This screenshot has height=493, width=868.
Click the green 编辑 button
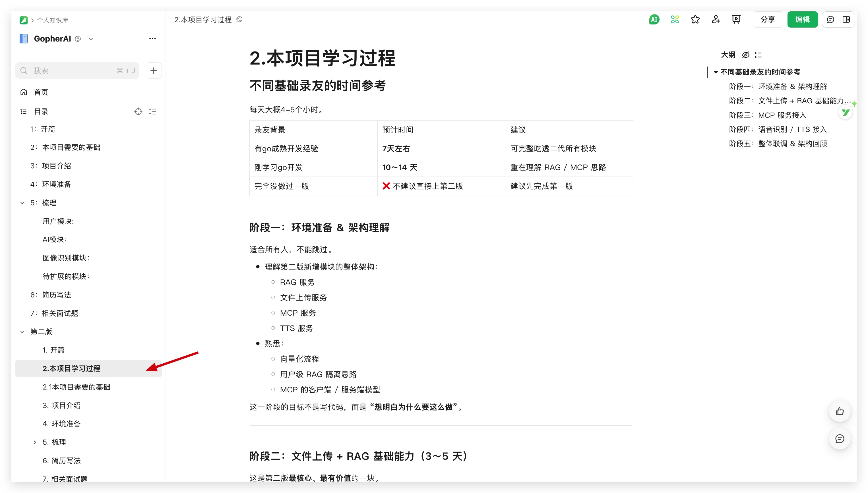[802, 20]
